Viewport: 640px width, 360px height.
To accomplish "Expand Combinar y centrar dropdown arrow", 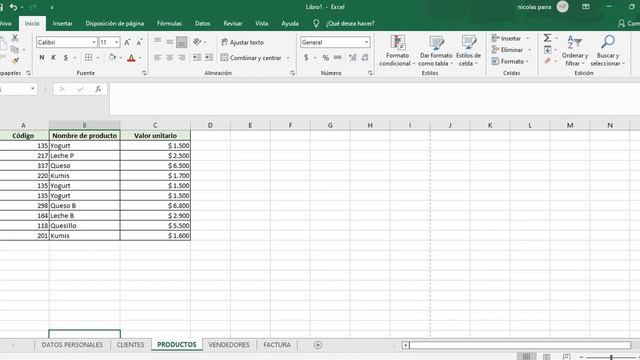I will click(288, 58).
